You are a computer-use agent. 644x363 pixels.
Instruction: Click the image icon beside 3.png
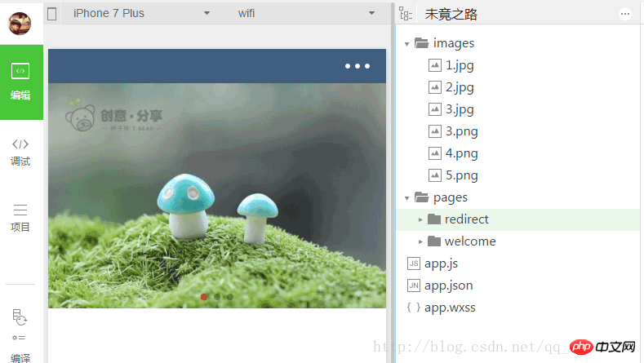click(x=434, y=131)
